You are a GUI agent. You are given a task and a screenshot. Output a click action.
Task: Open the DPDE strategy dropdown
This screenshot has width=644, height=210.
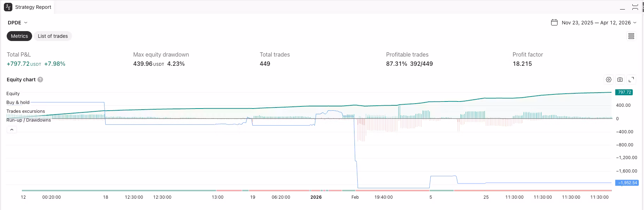tap(18, 23)
